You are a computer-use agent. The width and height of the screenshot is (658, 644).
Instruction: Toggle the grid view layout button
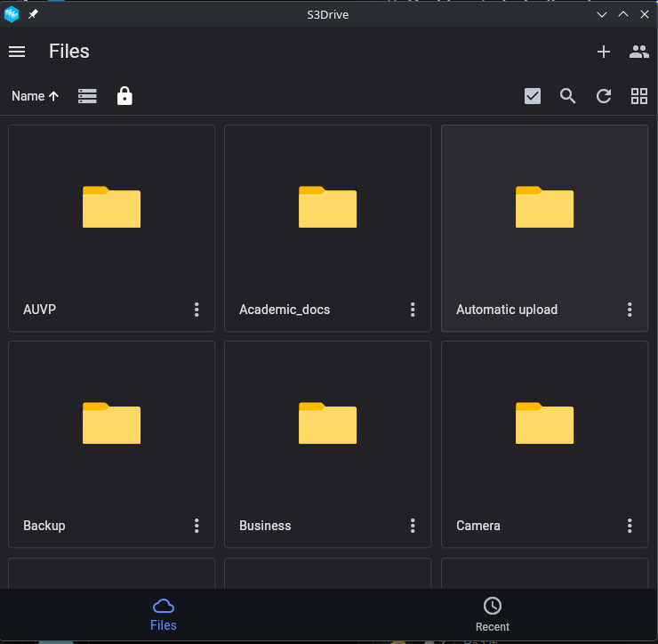[x=638, y=96]
